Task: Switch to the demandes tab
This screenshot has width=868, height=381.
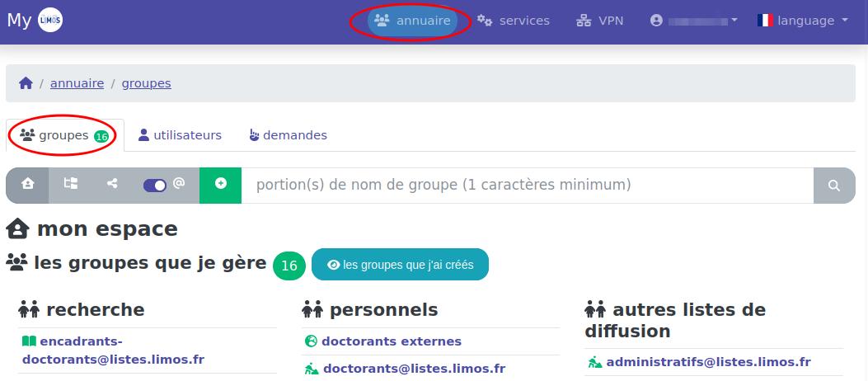Action: click(288, 135)
